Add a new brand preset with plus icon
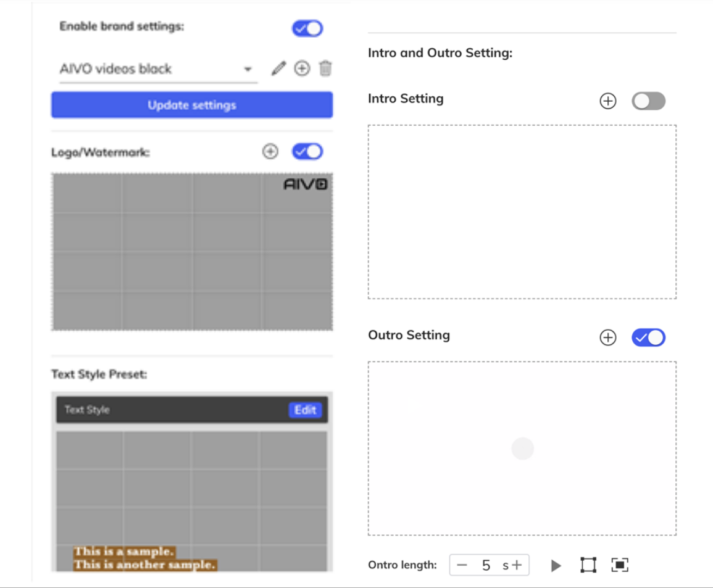Viewport: 713px width, 588px height. [x=302, y=68]
